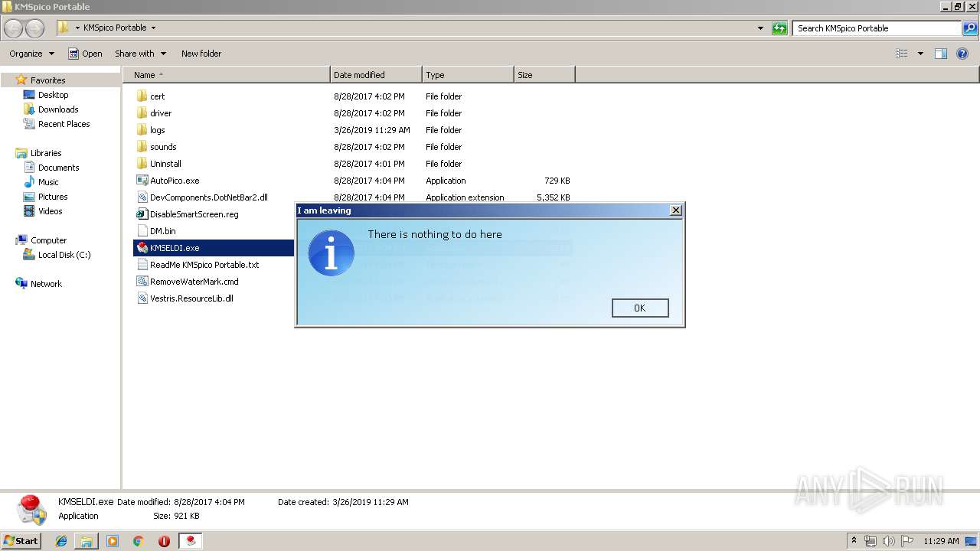Select the DevComponents.DotNetBar2.dll icon

[142, 197]
